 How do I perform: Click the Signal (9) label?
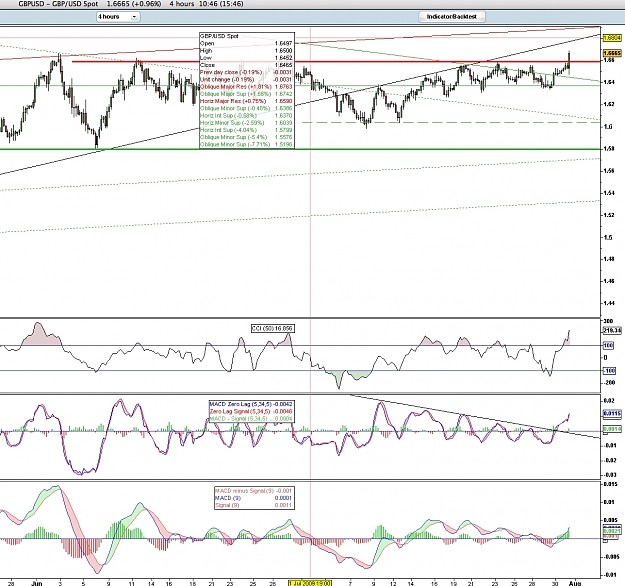tap(254, 505)
